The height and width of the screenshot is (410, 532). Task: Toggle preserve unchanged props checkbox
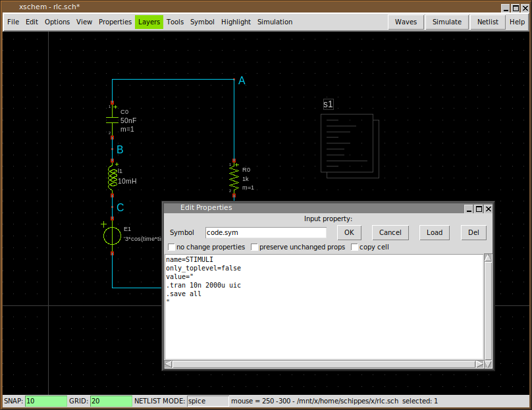254,247
